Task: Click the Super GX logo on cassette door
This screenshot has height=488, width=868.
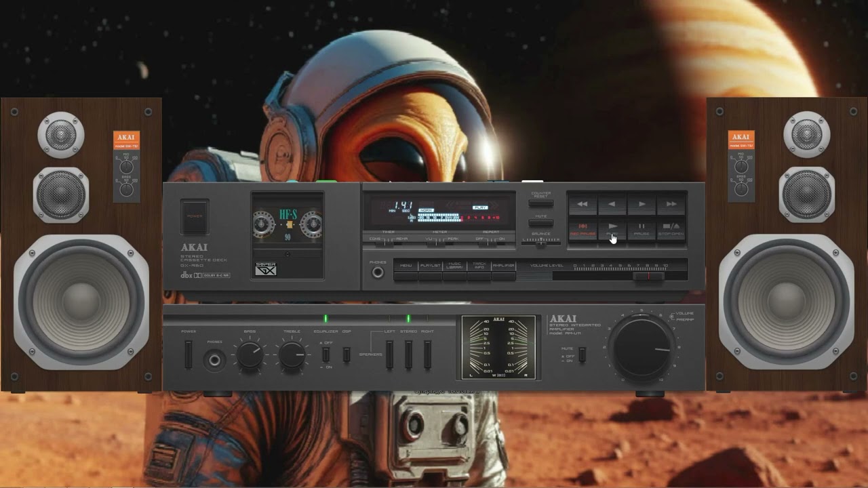Action: pos(266,268)
